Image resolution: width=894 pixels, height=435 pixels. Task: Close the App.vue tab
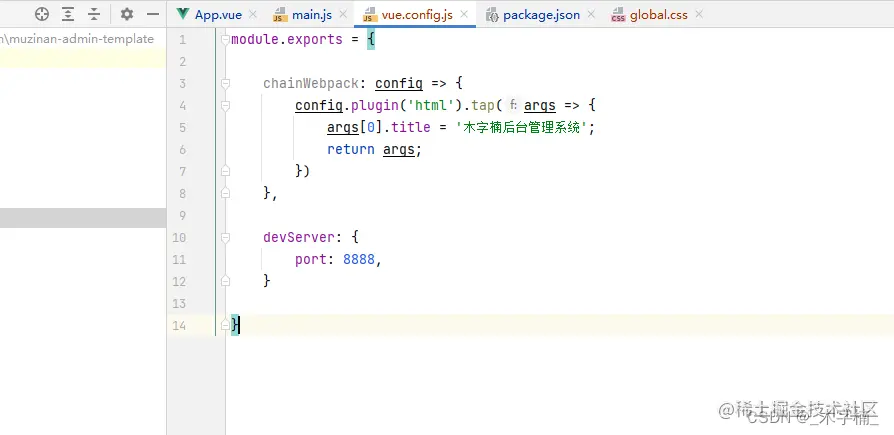click(253, 15)
